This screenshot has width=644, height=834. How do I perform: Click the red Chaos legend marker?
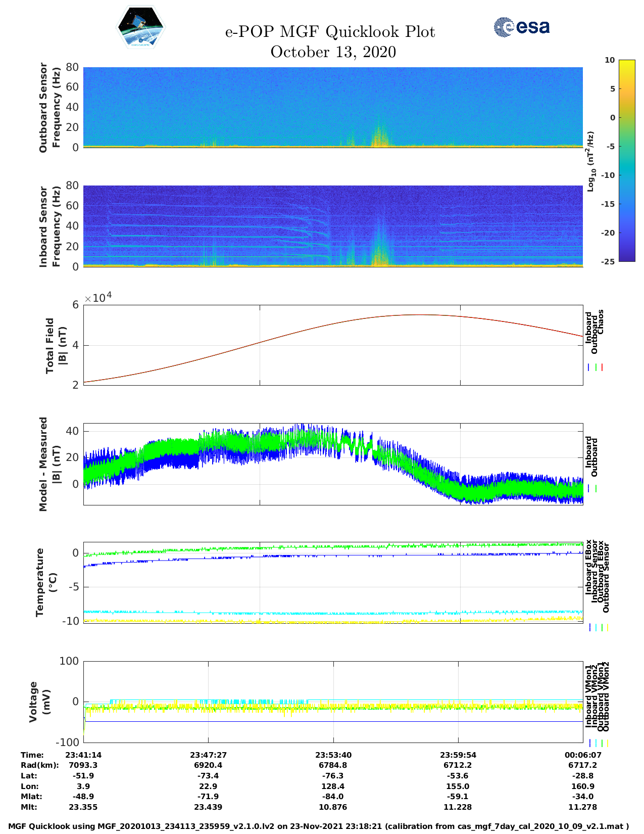tap(602, 367)
